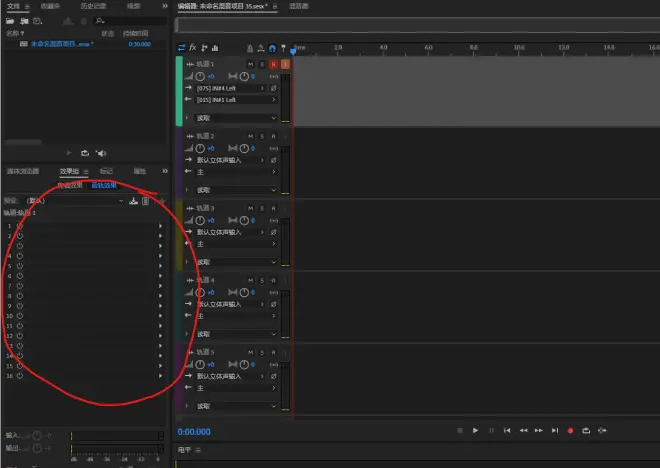This screenshot has width=660, height=468.
Task: Solo track 轨道 3 with S button
Action: click(x=262, y=208)
